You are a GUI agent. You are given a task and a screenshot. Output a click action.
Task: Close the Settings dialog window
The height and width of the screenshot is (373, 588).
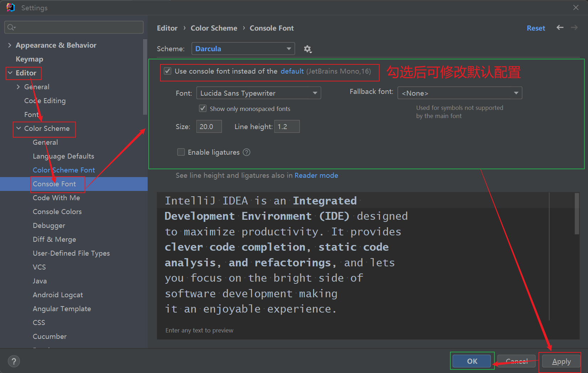click(x=576, y=7)
